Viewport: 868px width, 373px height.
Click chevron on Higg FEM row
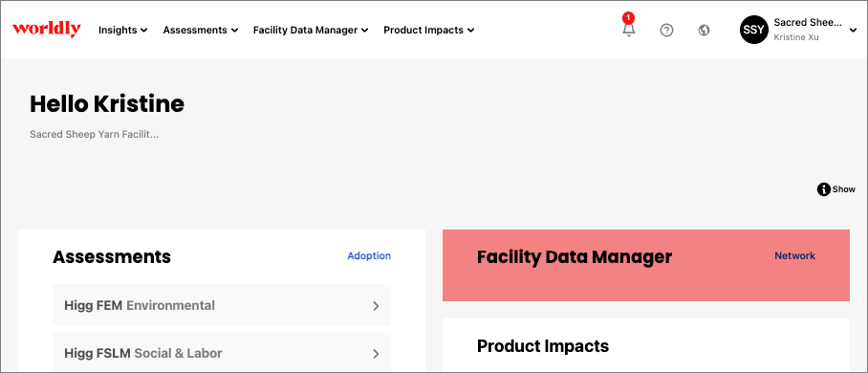[x=376, y=306]
